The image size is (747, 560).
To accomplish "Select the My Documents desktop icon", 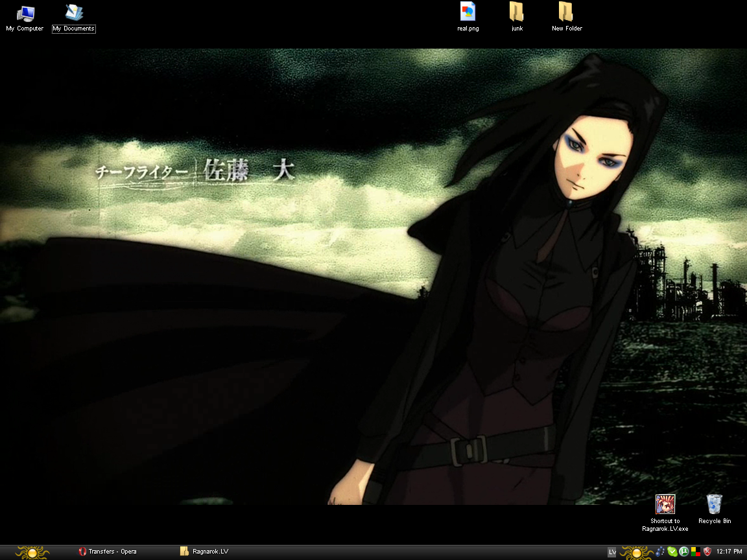I will (x=74, y=18).
